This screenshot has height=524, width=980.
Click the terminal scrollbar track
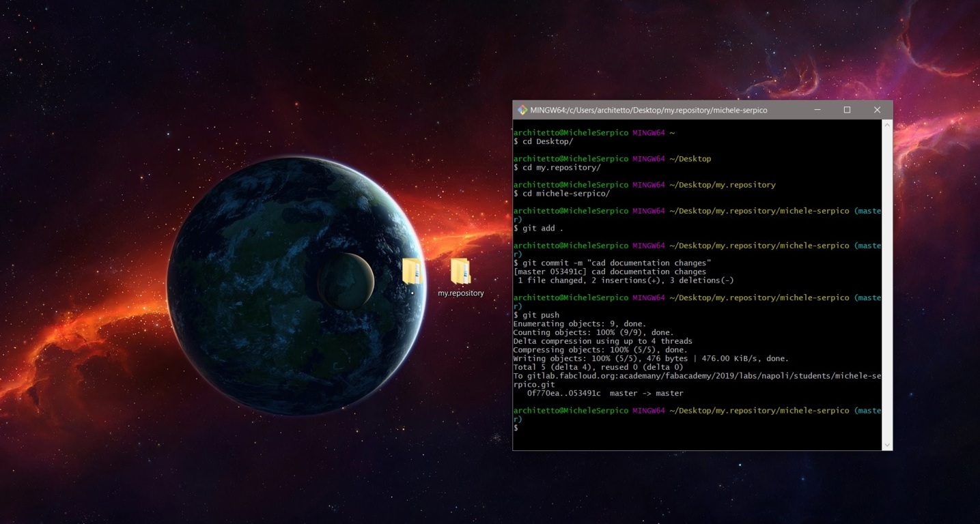pos(888,287)
